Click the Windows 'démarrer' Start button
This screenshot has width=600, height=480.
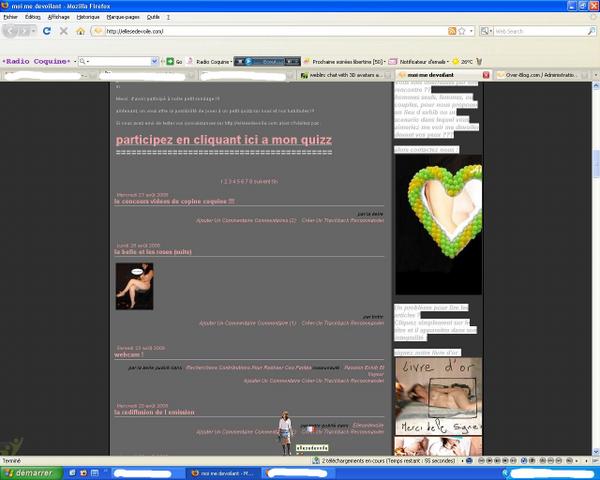point(31,473)
